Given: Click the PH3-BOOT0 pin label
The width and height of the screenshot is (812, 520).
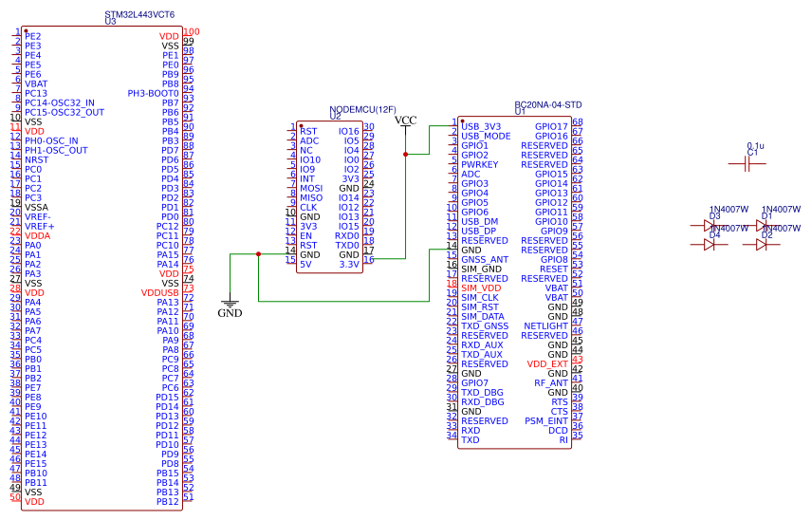Looking at the screenshot, I should (153, 93).
